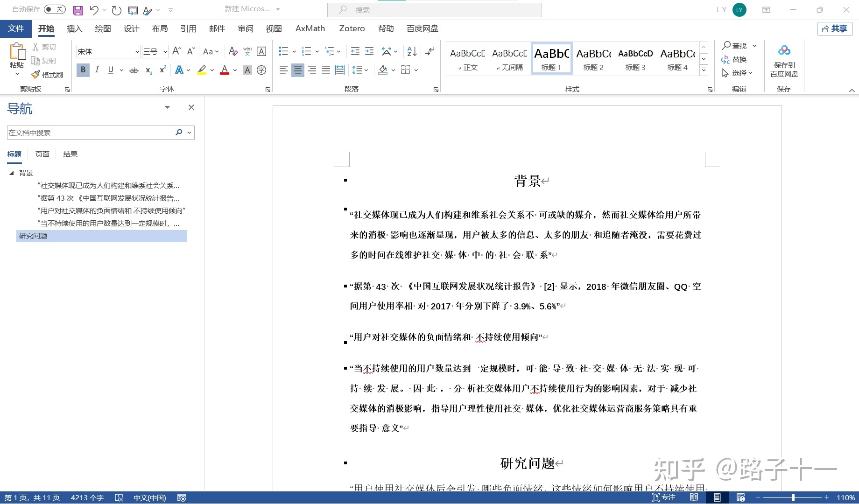The height and width of the screenshot is (504, 859).
Task: Toggle center alignment
Action: (x=297, y=70)
